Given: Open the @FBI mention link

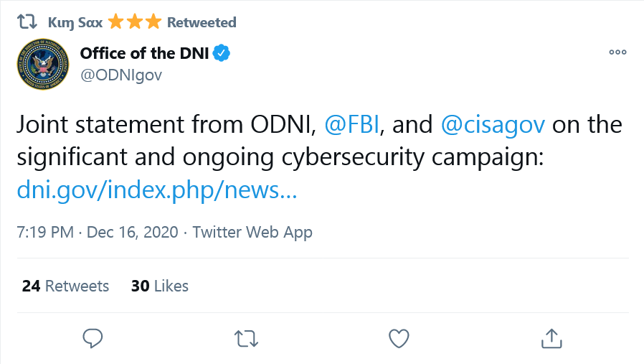Looking at the screenshot, I should tap(352, 125).
